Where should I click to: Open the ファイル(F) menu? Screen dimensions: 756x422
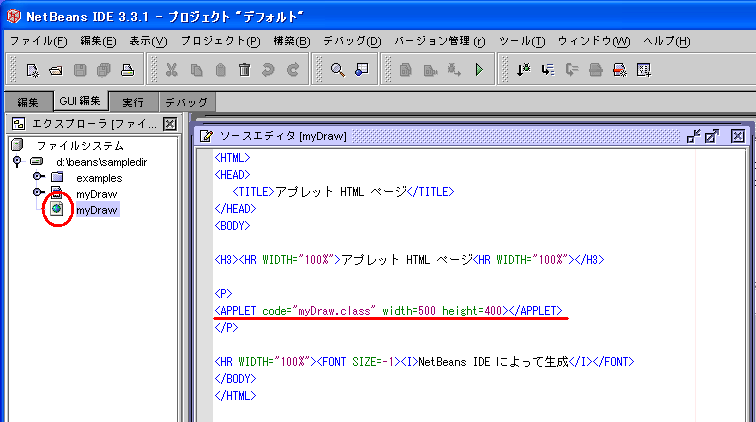click(39, 41)
